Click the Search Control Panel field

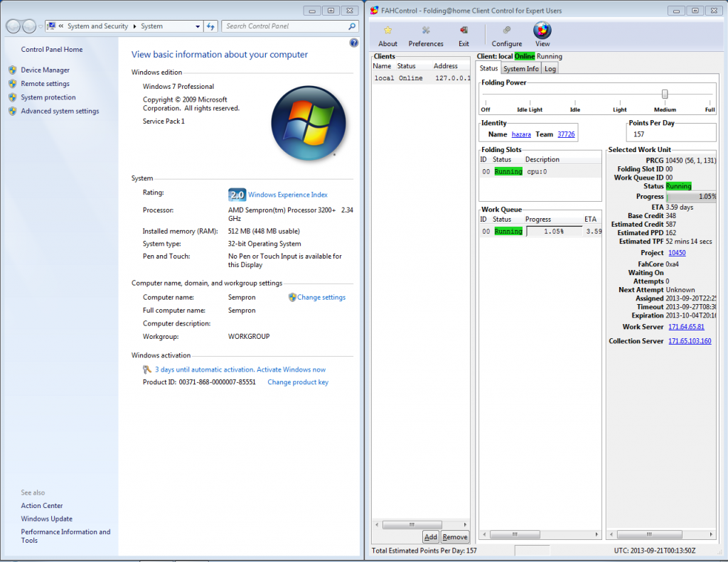286,26
